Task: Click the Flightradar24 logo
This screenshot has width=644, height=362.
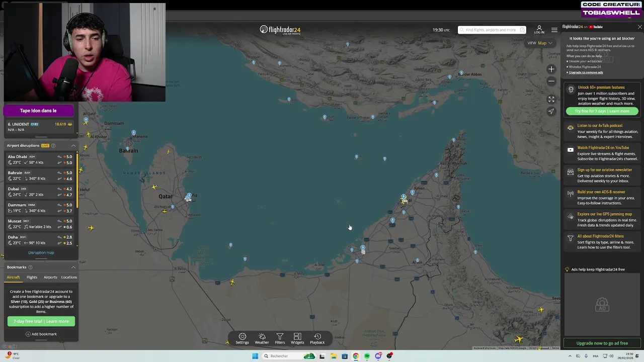Action: [280, 30]
